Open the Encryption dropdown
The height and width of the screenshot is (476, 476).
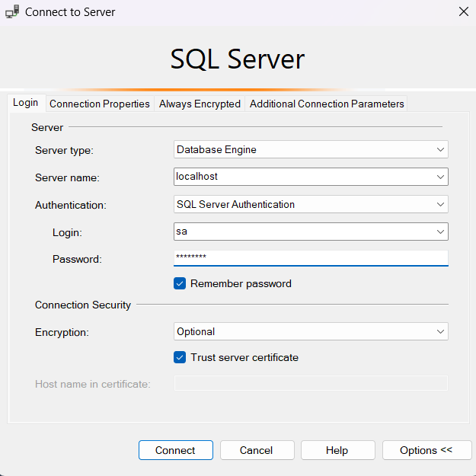311,331
